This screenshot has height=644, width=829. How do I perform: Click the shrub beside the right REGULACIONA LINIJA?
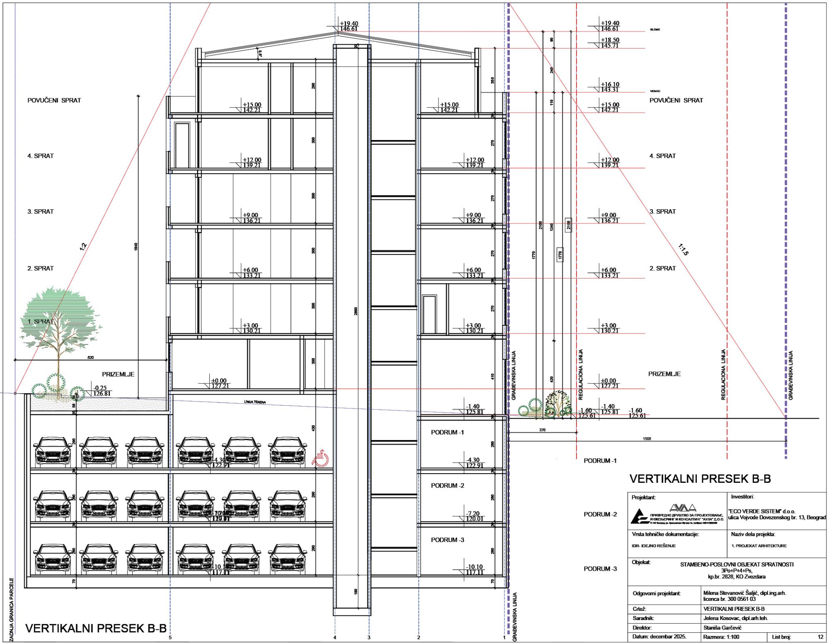click(x=558, y=404)
